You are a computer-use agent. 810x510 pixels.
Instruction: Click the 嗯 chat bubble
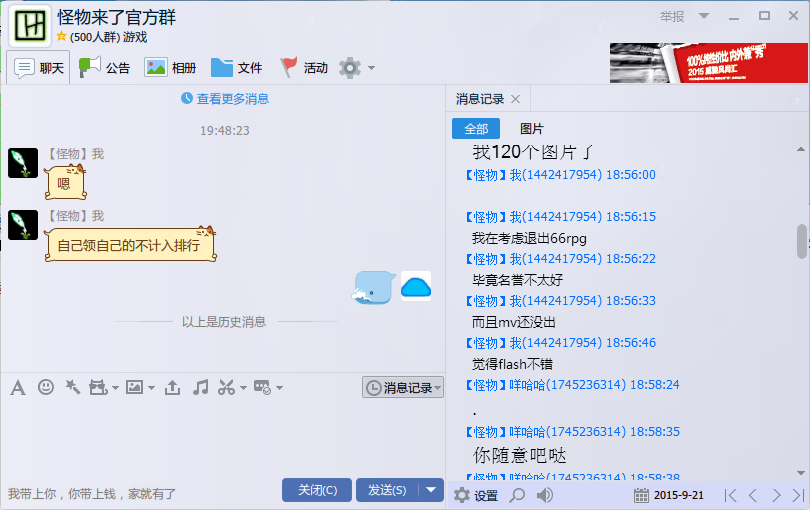coord(65,182)
